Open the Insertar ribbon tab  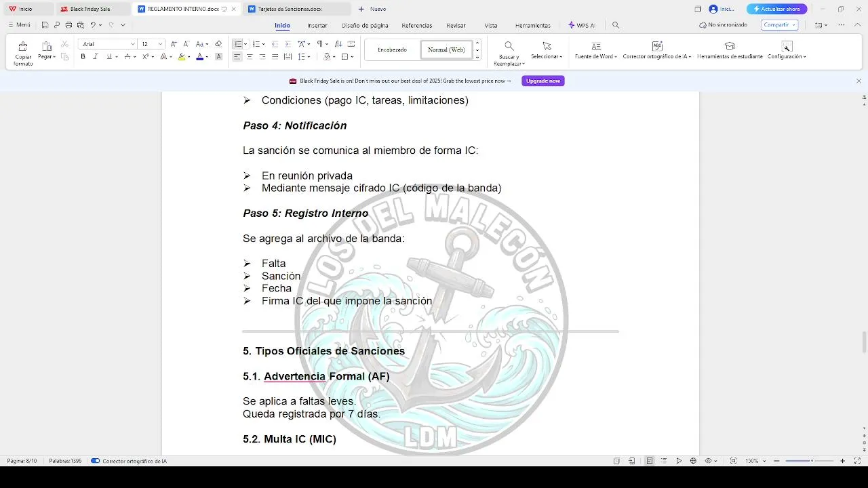(x=317, y=25)
